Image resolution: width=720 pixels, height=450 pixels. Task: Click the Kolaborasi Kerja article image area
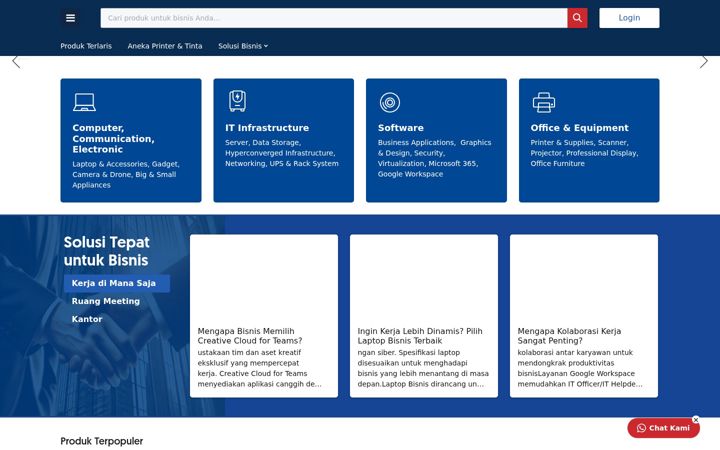584,279
